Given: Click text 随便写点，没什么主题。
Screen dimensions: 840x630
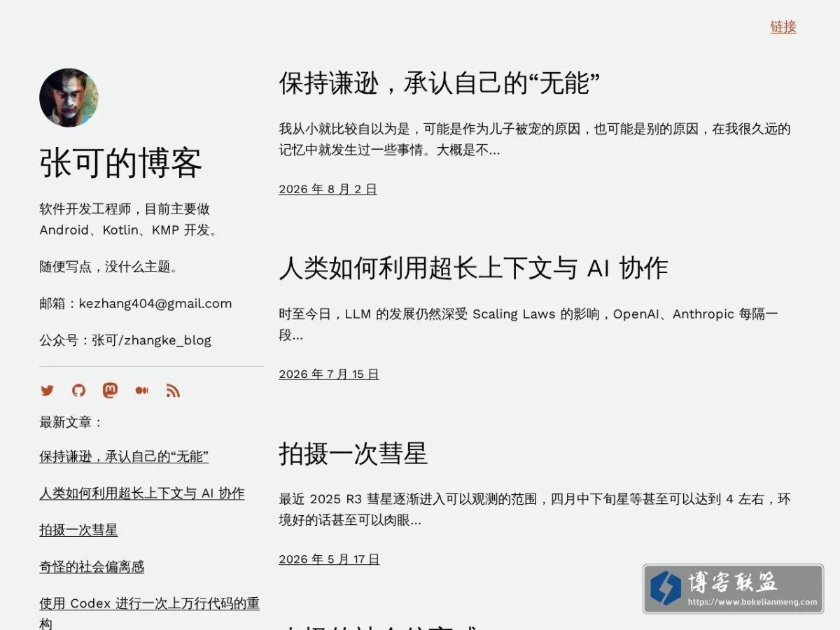Looking at the screenshot, I should [x=111, y=267].
